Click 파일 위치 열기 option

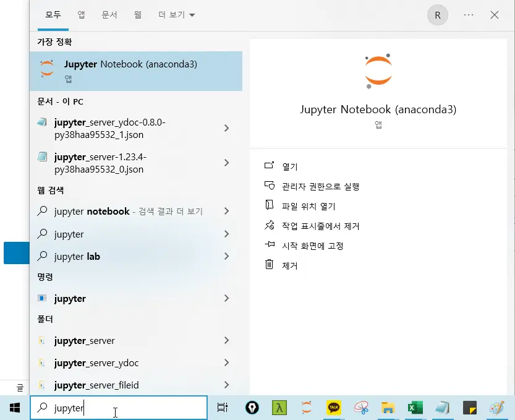coord(309,207)
